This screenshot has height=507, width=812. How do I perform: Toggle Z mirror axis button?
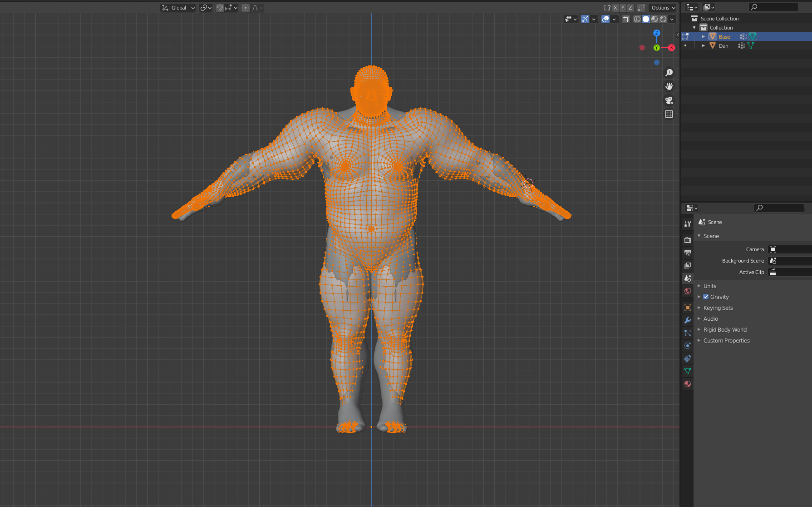[x=630, y=8]
